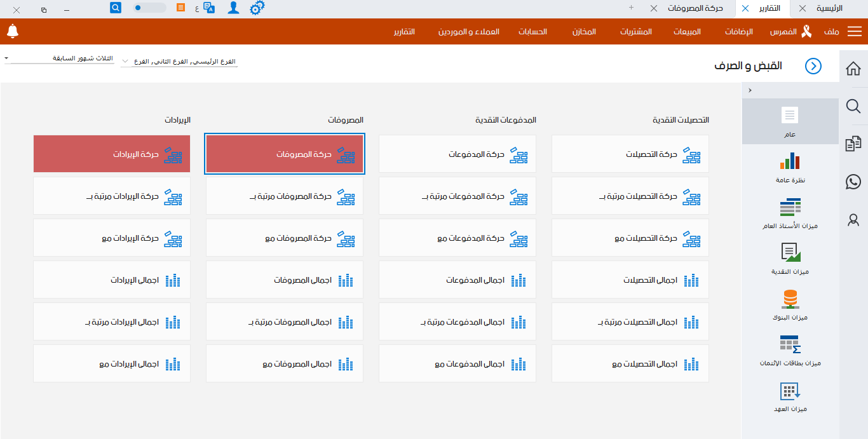Select ميزان الأستاذ العام from the sidebar

tap(790, 213)
